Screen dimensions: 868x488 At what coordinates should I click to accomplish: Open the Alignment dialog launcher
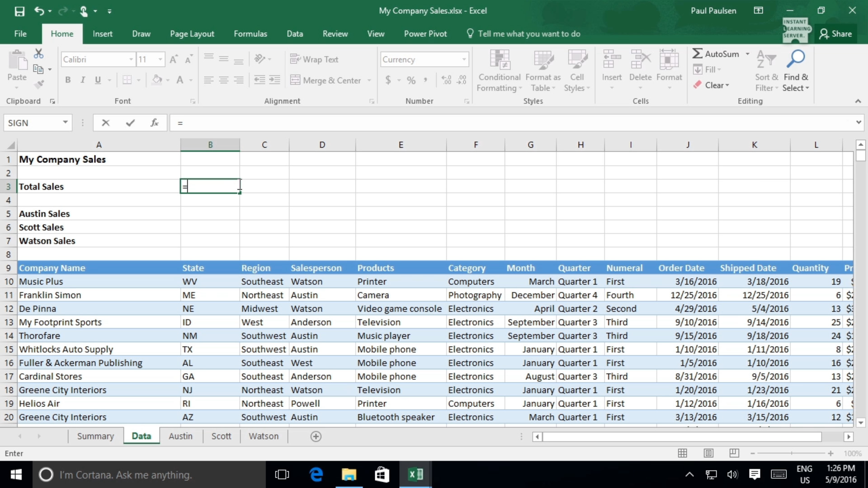pyautogui.click(x=372, y=102)
